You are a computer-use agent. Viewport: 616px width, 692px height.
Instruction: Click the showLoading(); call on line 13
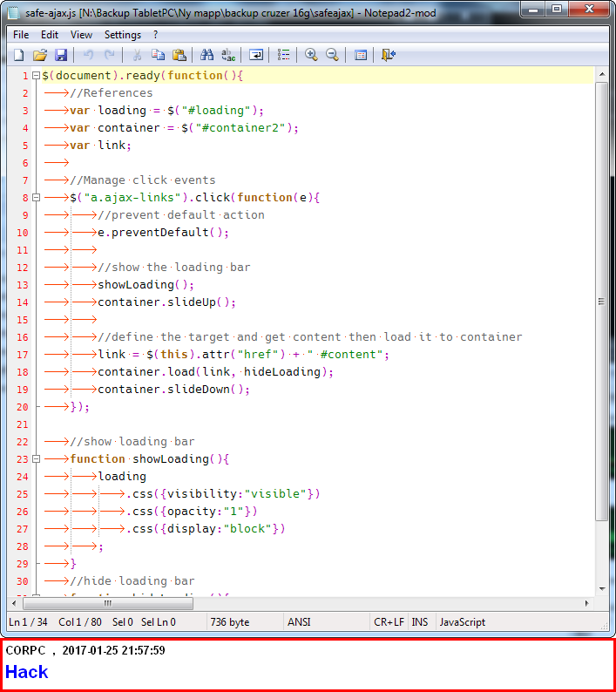[x=146, y=285]
